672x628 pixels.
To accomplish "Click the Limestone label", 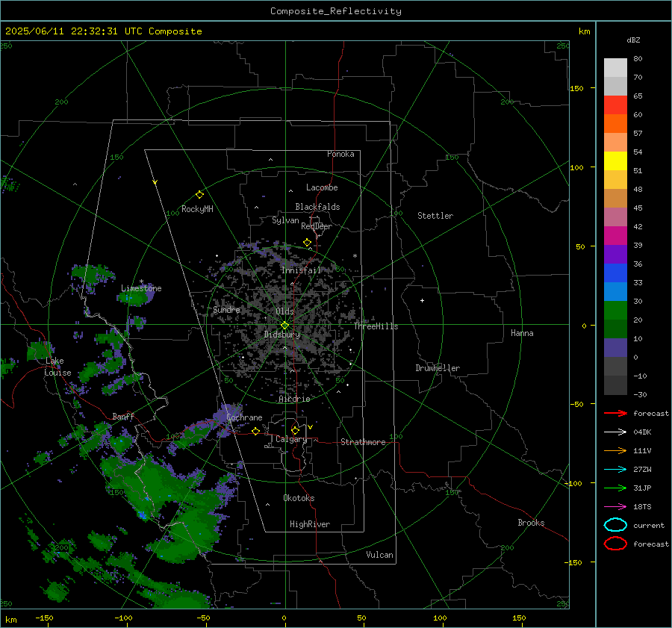I will (x=141, y=288).
